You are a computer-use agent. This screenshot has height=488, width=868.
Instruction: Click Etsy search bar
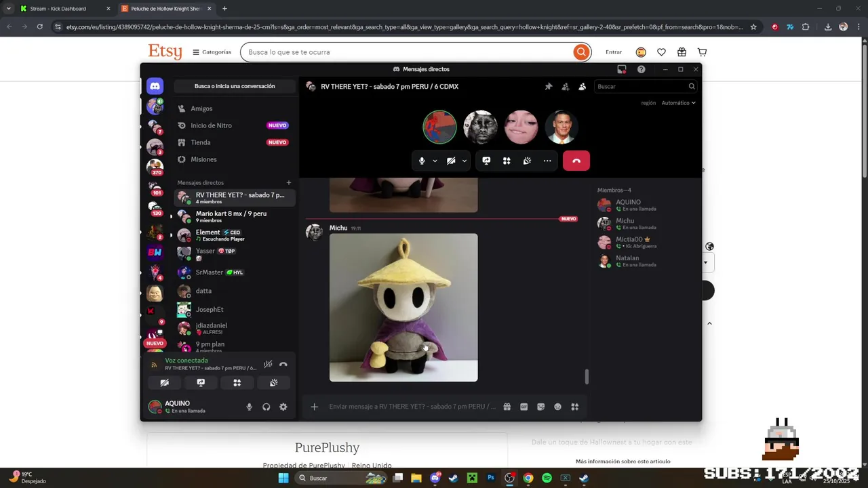(407, 52)
